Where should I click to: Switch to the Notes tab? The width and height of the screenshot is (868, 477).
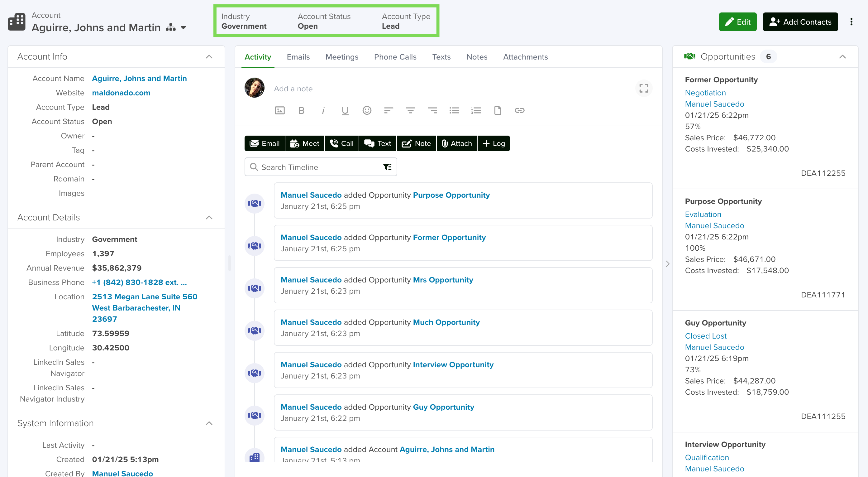coord(477,57)
